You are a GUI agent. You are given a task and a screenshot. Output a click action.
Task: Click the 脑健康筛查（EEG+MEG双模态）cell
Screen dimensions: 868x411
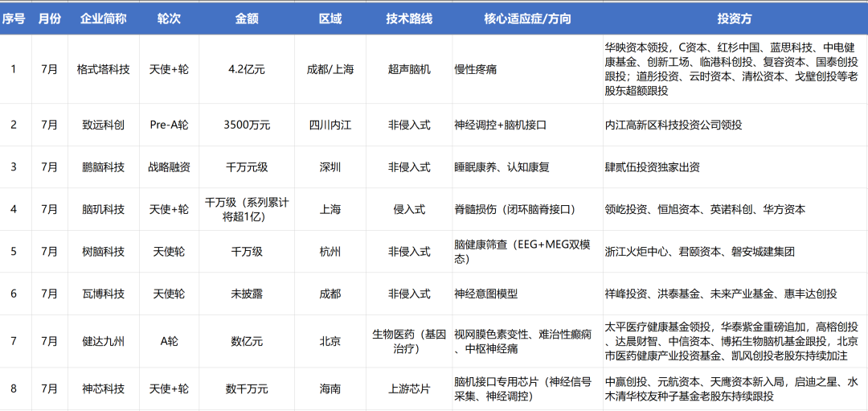(x=527, y=252)
